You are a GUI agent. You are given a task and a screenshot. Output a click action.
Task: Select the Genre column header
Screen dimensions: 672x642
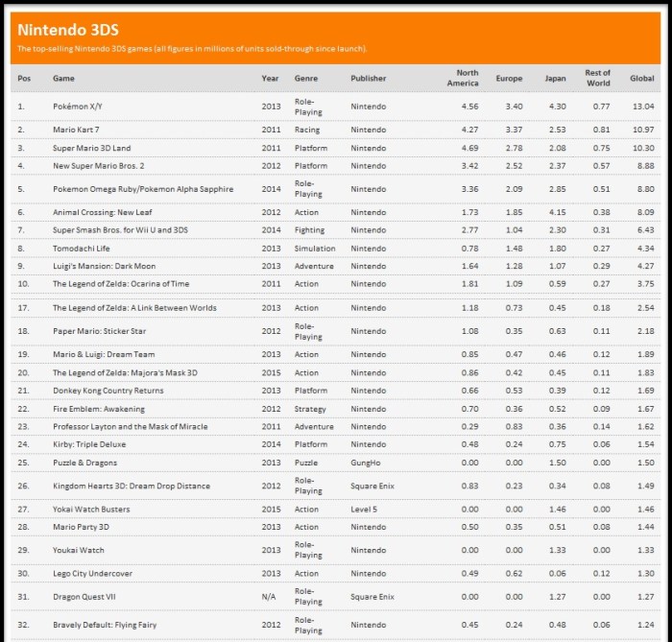click(306, 79)
